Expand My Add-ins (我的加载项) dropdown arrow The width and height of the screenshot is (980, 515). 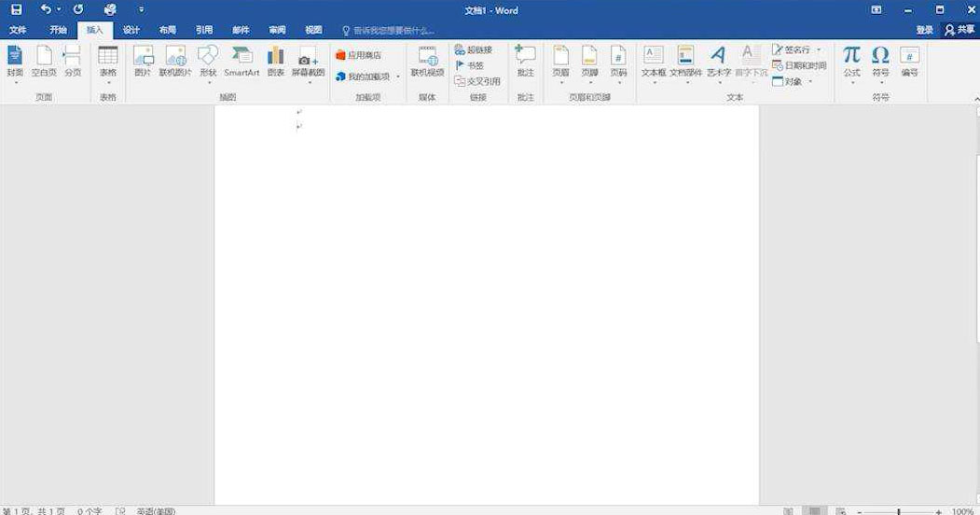point(398,77)
